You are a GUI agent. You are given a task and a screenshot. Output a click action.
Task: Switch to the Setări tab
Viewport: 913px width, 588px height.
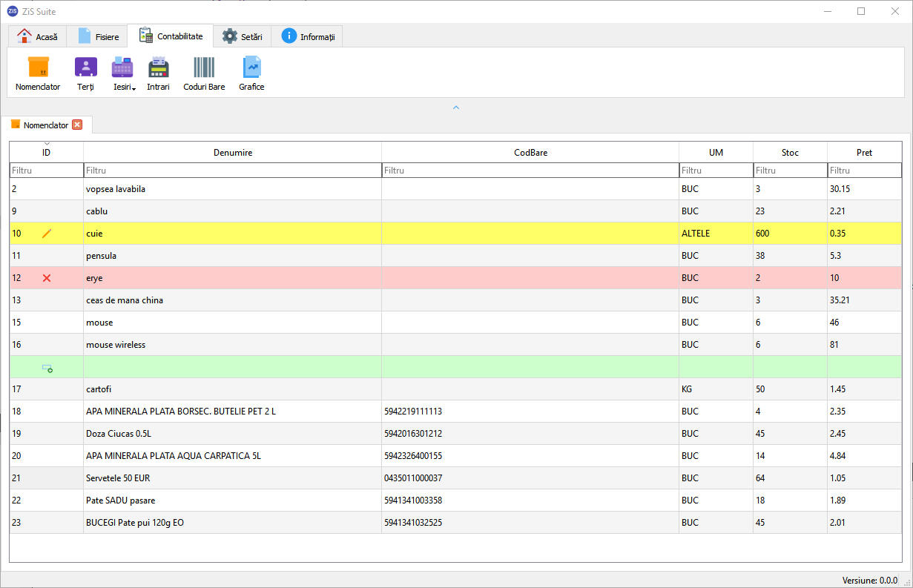[x=242, y=36]
